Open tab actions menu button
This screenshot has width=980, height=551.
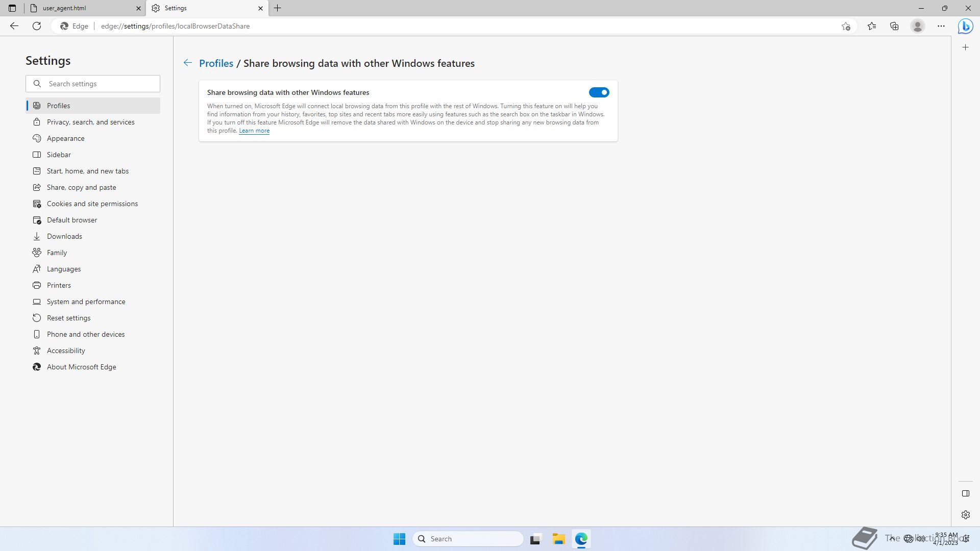click(12, 8)
